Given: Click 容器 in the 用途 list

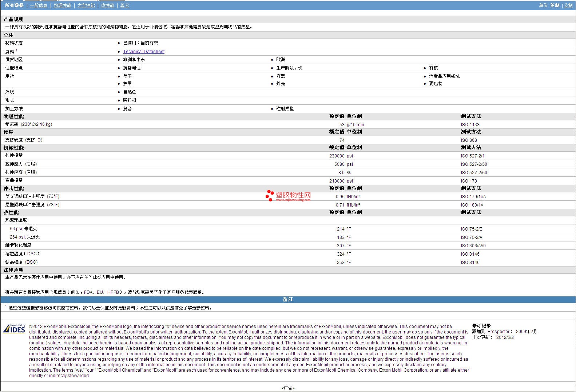Looking at the screenshot, I should pyautogui.click(x=281, y=76).
